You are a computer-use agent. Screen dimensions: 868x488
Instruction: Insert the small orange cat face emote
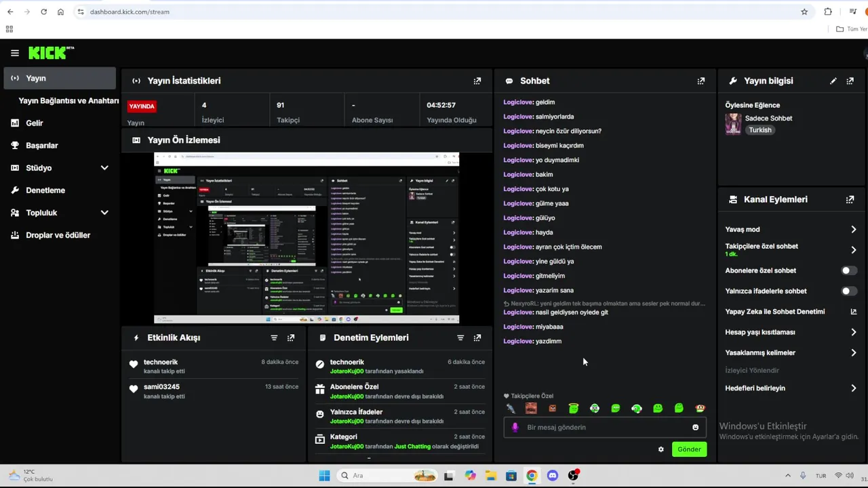[552, 408]
